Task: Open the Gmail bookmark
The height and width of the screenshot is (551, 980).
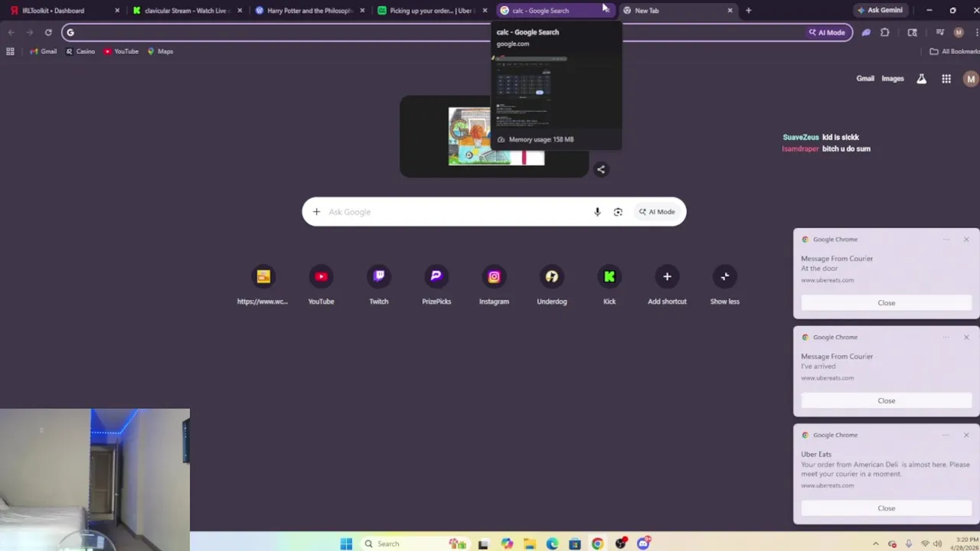Action: (x=43, y=51)
